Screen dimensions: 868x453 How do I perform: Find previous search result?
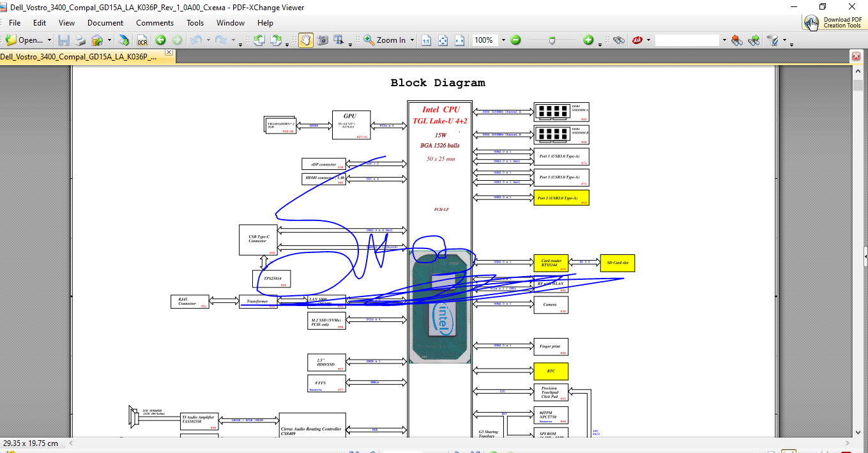pos(737,40)
